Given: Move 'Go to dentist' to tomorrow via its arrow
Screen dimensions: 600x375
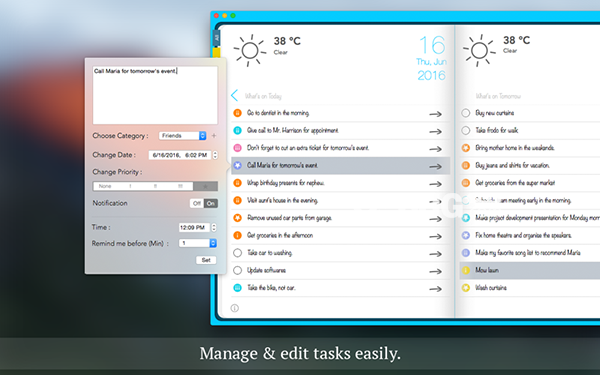Looking at the screenshot, I should (x=435, y=114).
